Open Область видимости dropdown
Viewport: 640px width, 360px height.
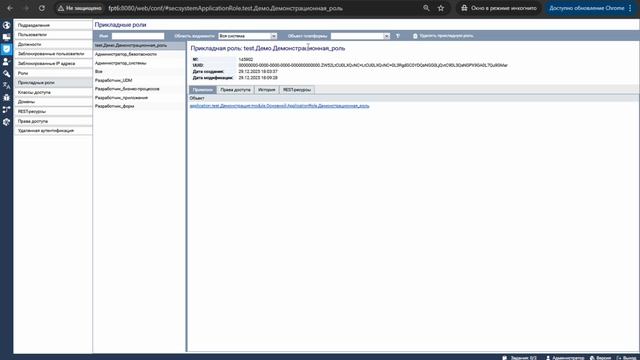(x=248, y=36)
